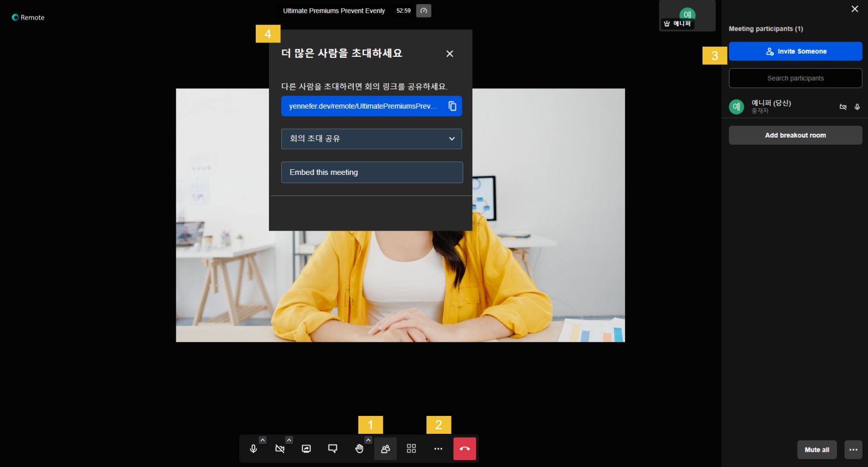Copy the meeting link with the clipboard icon
Viewport: 868px width, 467px height.
click(x=452, y=106)
